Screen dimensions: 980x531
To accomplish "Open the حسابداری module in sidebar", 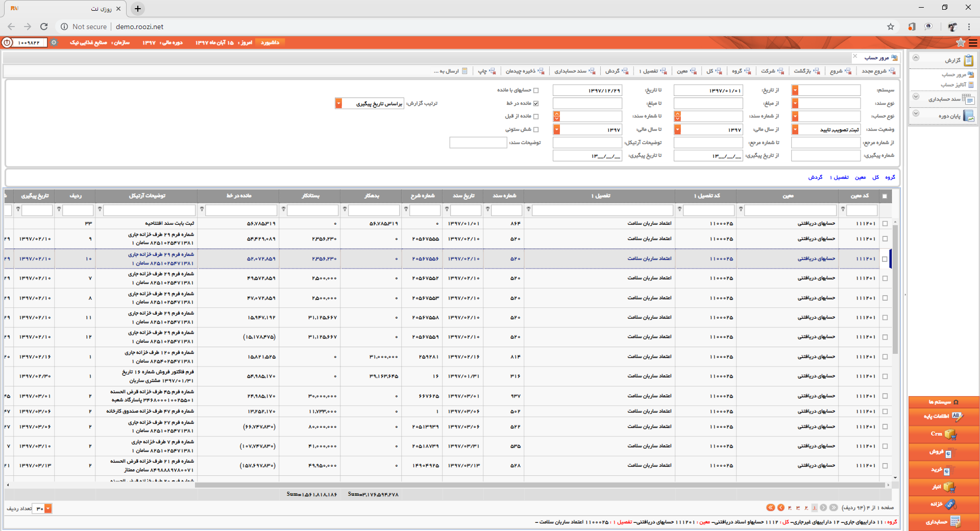I will tap(944, 522).
